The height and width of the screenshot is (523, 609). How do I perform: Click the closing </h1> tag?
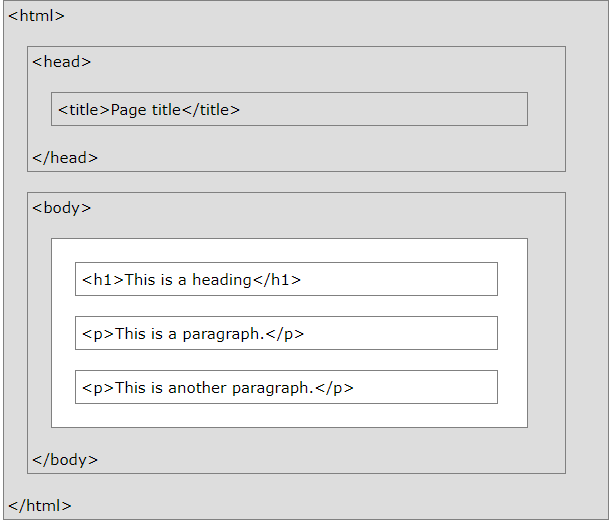(277, 280)
